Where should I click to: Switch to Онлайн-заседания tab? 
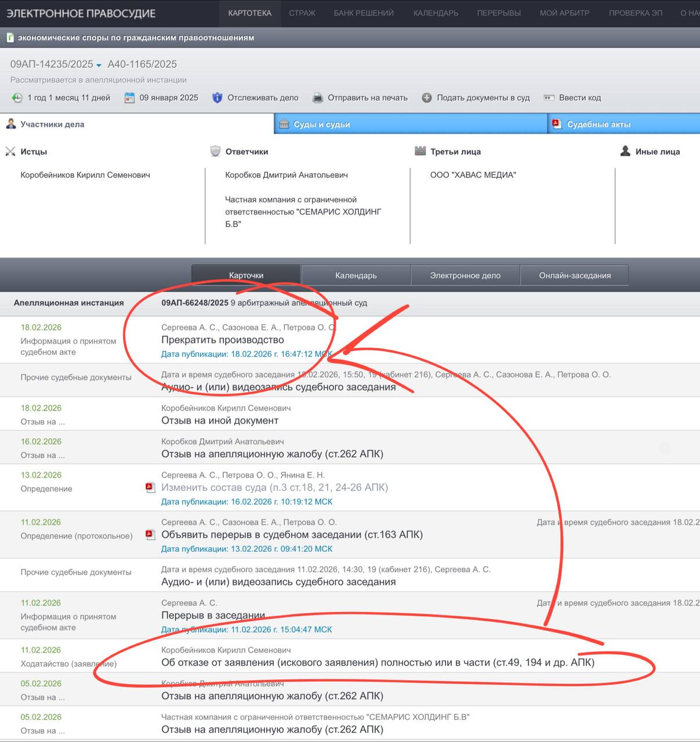575,275
